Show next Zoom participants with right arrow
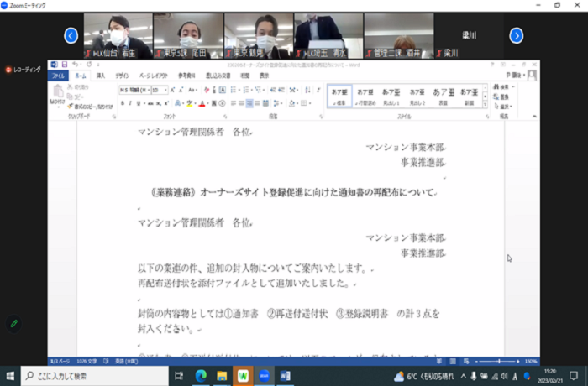 point(517,35)
